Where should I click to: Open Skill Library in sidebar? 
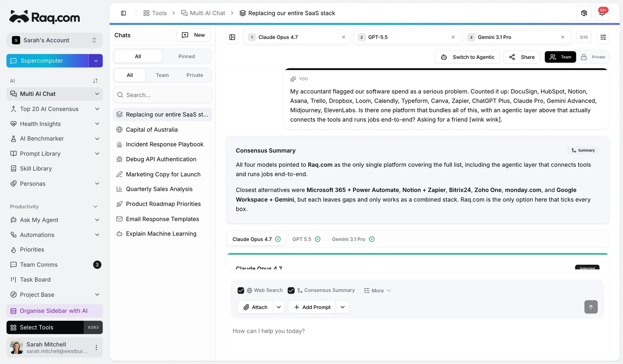pos(55,168)
